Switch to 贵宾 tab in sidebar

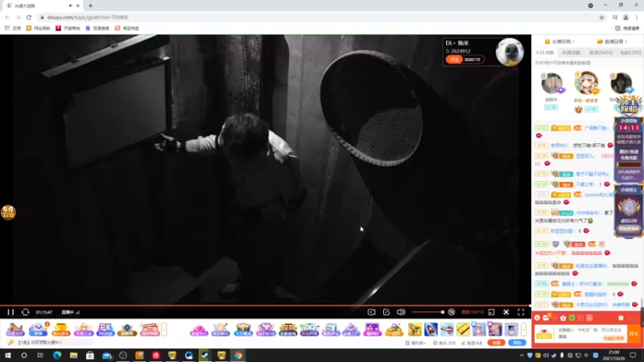point(601,52)
